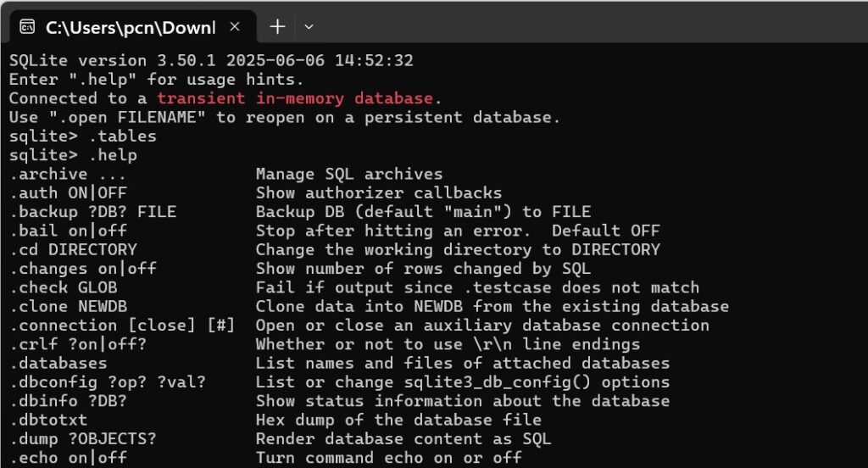This screenshot has width=868, height=468.
Task: Click the '.check GLOB' command text
Action: tap(63, 287)
